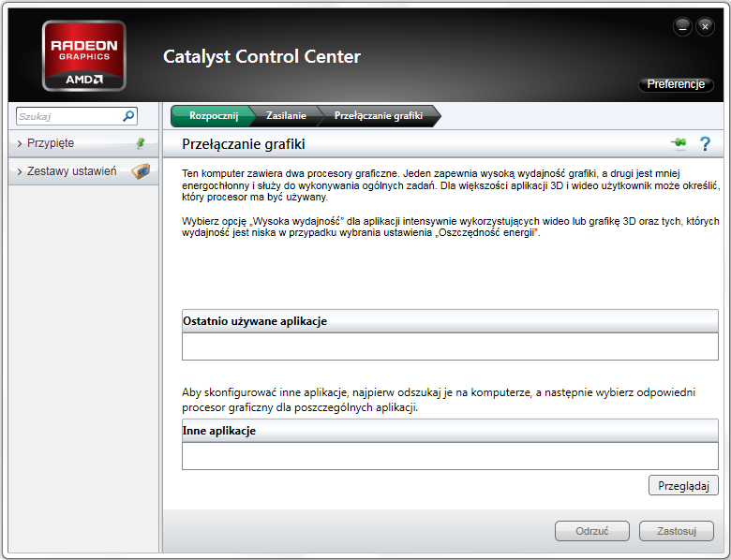Open help with the question mark icon
The width and height of the screenshot is (731, 560).
705,144
